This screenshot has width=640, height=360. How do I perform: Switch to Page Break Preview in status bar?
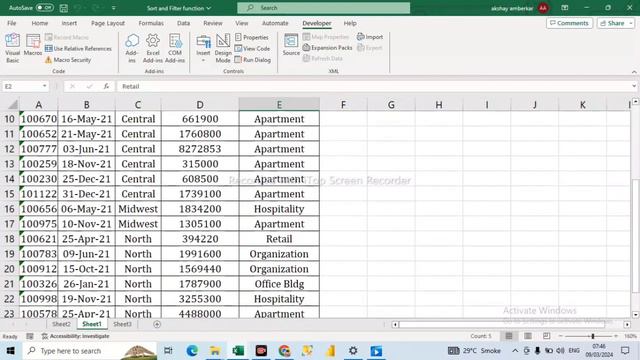547,336
